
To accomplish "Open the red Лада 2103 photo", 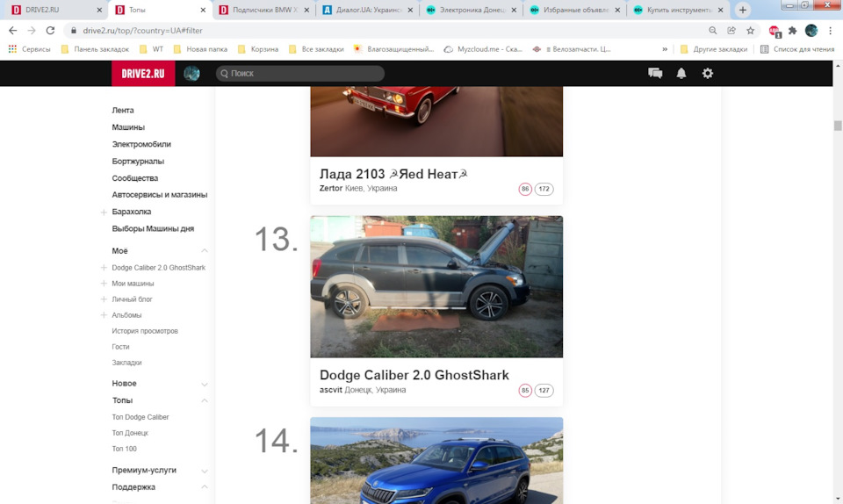I will click(x=436, y=121).
